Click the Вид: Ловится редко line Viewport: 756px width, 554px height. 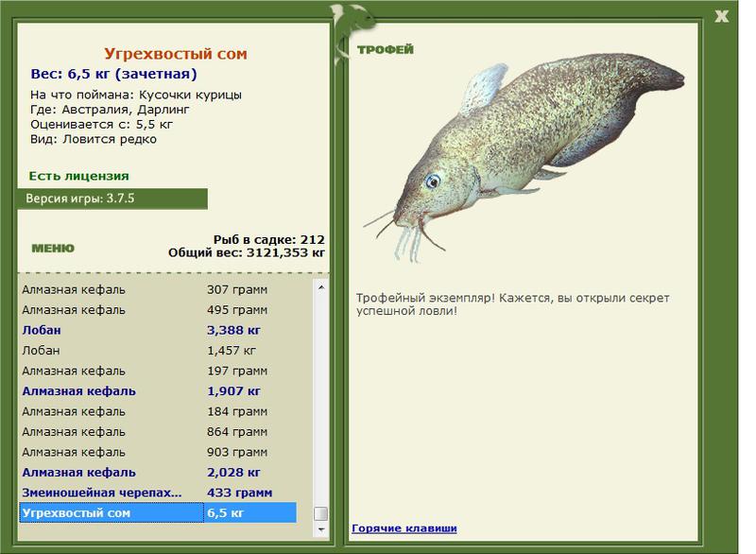point(94,139)
